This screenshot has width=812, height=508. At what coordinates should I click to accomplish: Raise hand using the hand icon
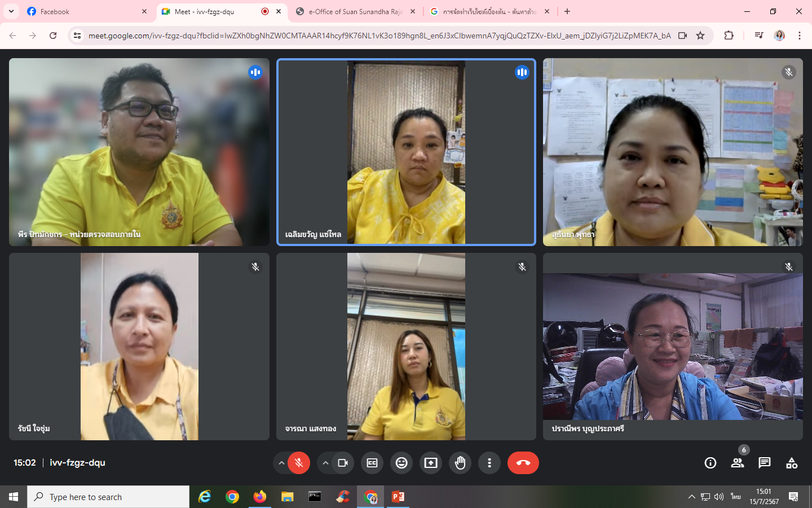click(460, 463)
